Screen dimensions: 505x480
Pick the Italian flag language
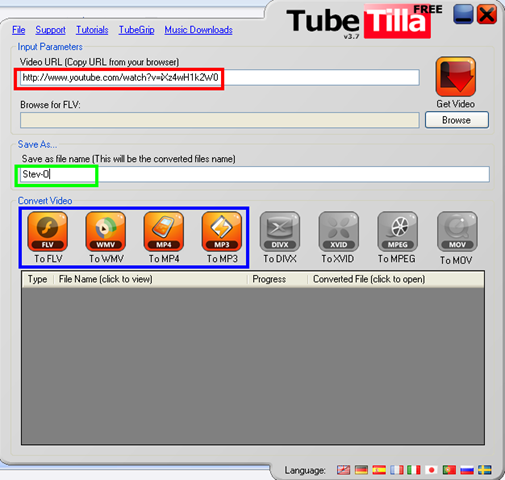(x=414, y=470)
